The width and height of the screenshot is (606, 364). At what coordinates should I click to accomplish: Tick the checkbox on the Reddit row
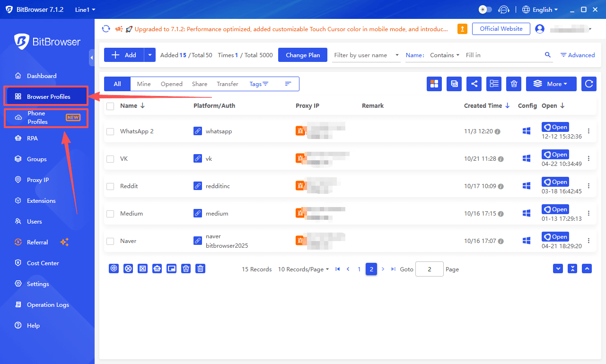(110, 186)
